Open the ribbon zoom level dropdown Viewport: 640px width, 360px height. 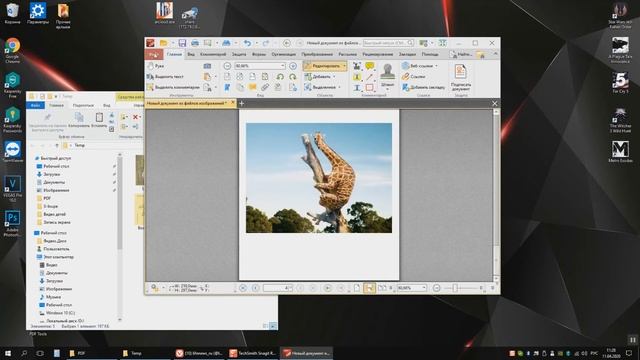tap(282, 66)
